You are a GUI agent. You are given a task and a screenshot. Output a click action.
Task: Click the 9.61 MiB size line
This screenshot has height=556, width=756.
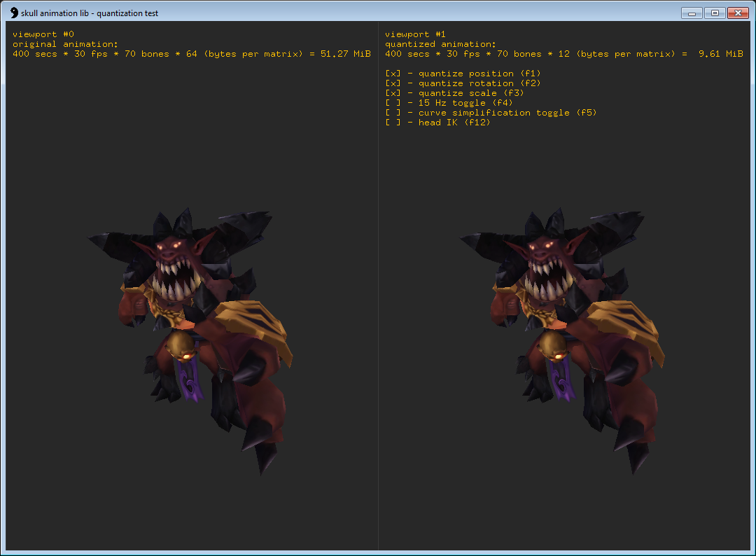coord(564,54)
